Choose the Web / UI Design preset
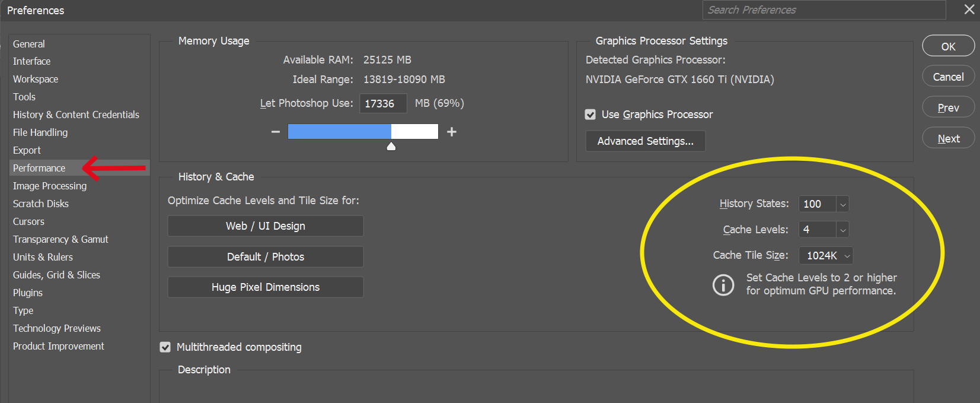 (266, 226)
